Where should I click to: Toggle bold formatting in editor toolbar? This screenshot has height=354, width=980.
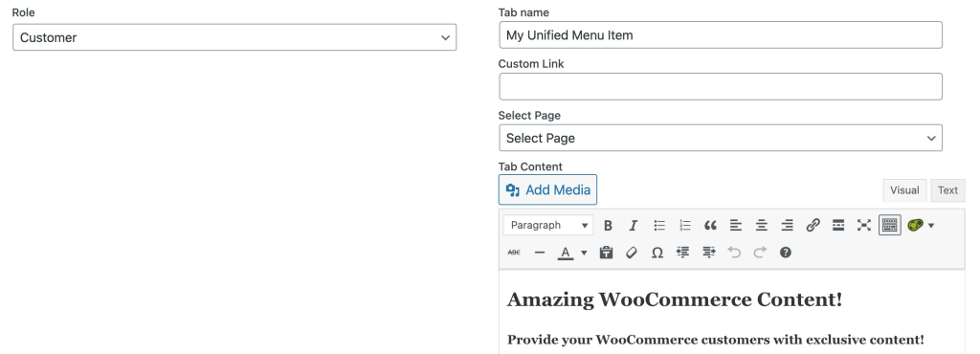[608, 226]
